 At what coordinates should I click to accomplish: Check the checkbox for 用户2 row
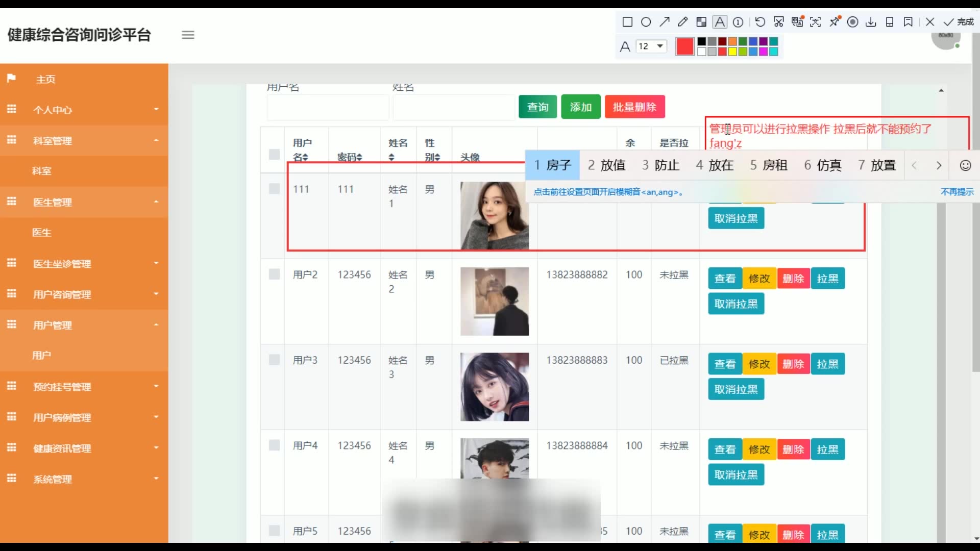274,274
